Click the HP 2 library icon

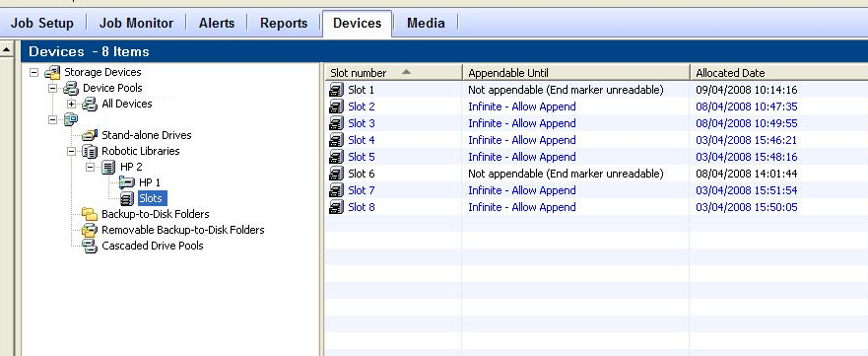click(108, 167)
